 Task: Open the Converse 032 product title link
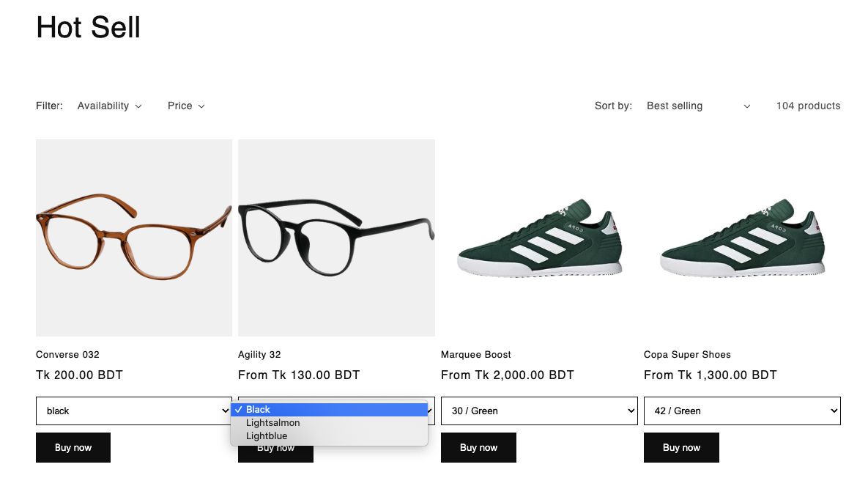coord(67,355)
